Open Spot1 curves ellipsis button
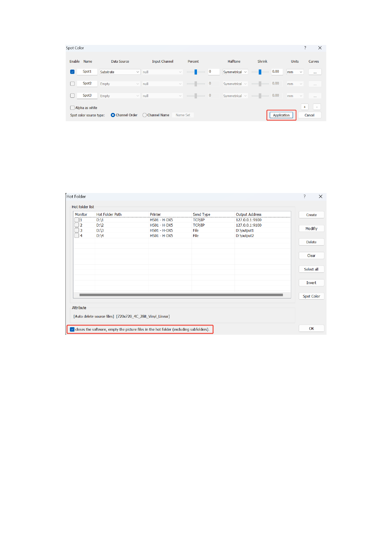The image size is (392, 555). 315,72
